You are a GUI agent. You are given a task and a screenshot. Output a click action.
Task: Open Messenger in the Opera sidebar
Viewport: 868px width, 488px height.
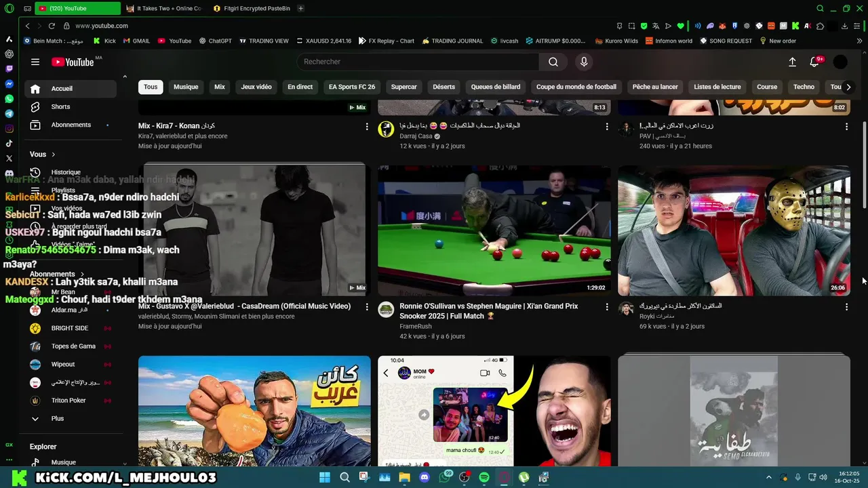point(9,83)
